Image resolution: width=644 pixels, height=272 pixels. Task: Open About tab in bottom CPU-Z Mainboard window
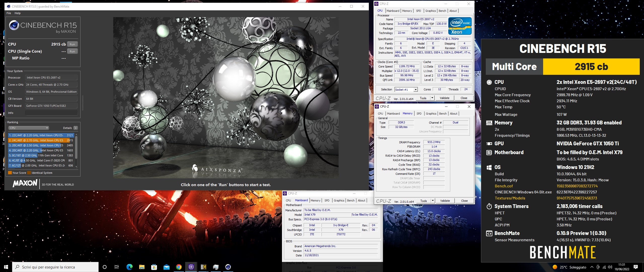pyautogui.click(x=361, y=200)
